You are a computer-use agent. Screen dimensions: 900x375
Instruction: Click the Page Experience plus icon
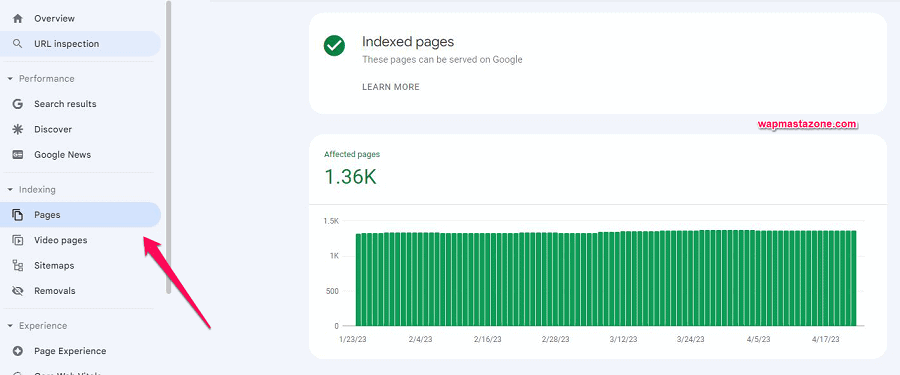tap(18, 351)
